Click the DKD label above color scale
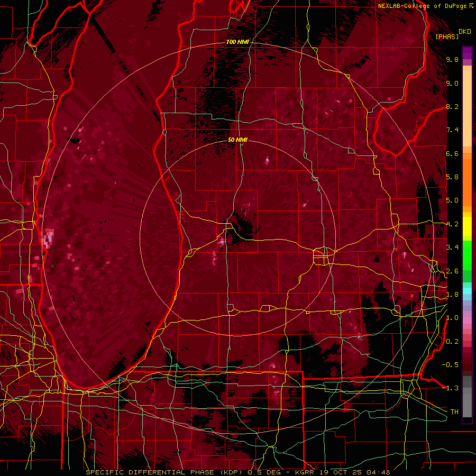Viewport: 476px width, 476px height. [465, 32]
